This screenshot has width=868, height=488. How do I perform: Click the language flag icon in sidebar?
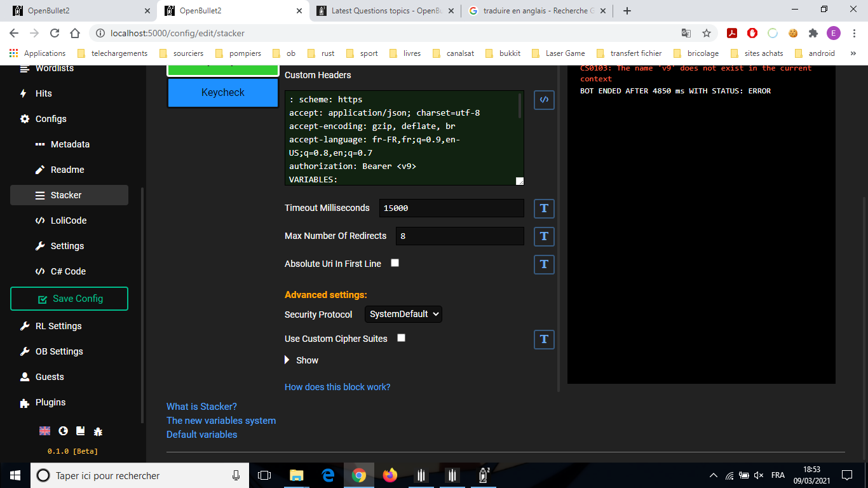click(44, 431)
